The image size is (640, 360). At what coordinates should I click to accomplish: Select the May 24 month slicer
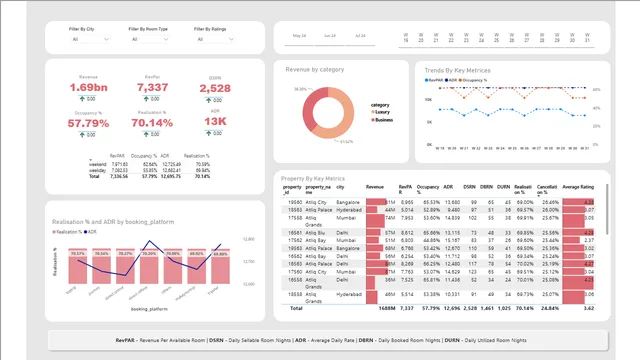coord(299,36)
